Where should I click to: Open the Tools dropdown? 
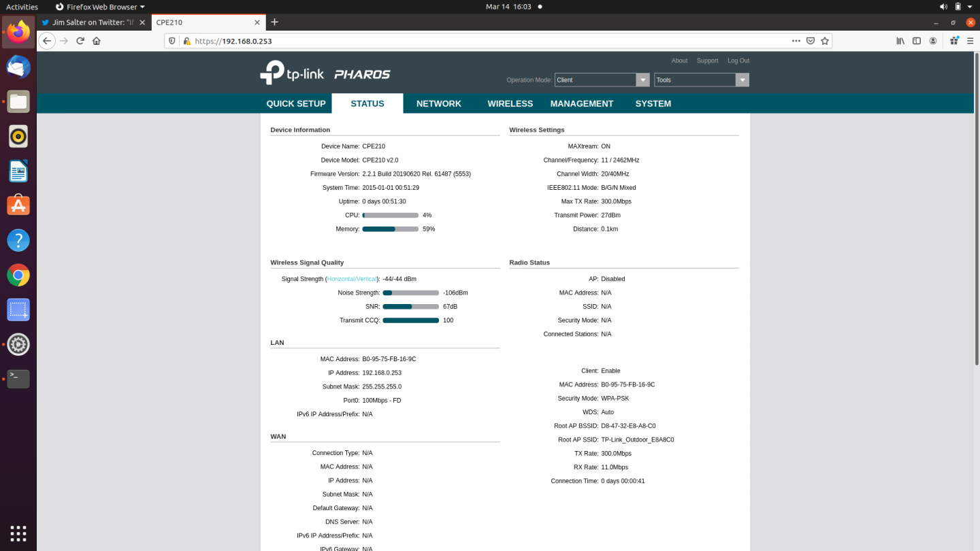[742, 80]
